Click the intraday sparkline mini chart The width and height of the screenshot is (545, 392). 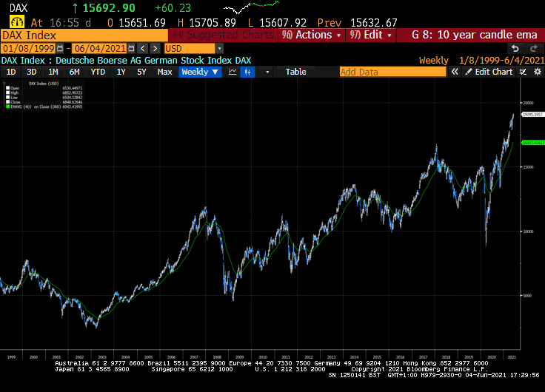(x=251, y=7)
